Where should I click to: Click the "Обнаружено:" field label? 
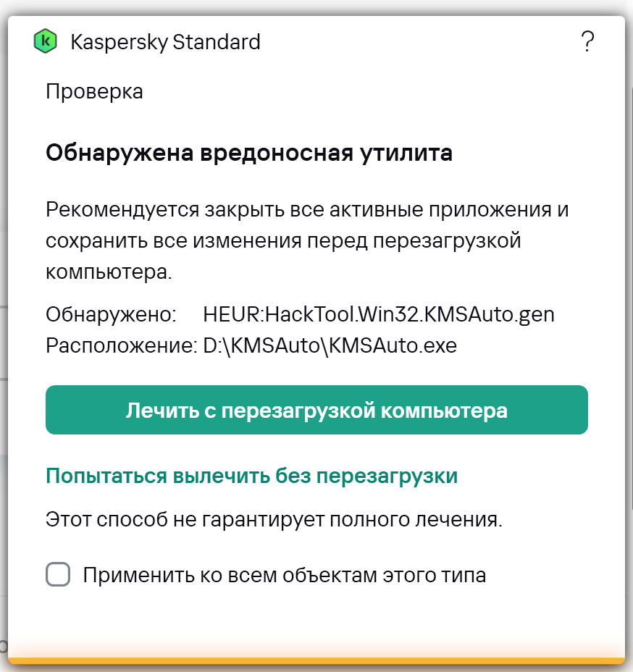[111, 314]
